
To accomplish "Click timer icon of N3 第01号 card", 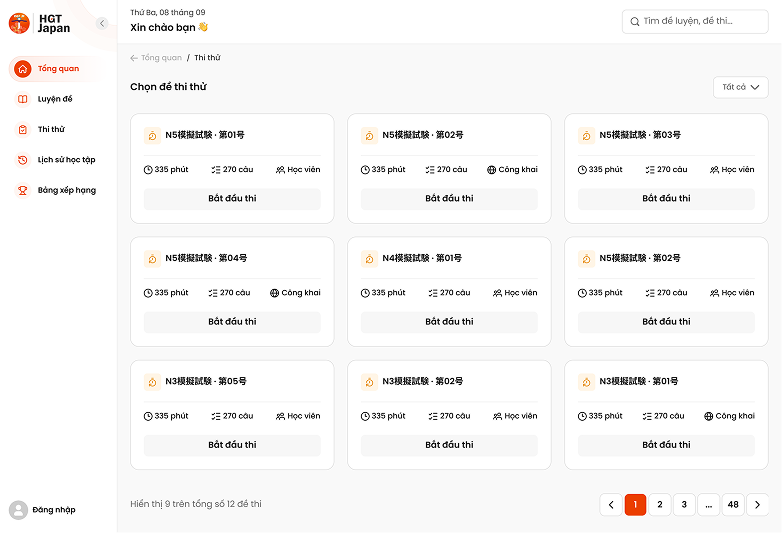I will (586, 382).
